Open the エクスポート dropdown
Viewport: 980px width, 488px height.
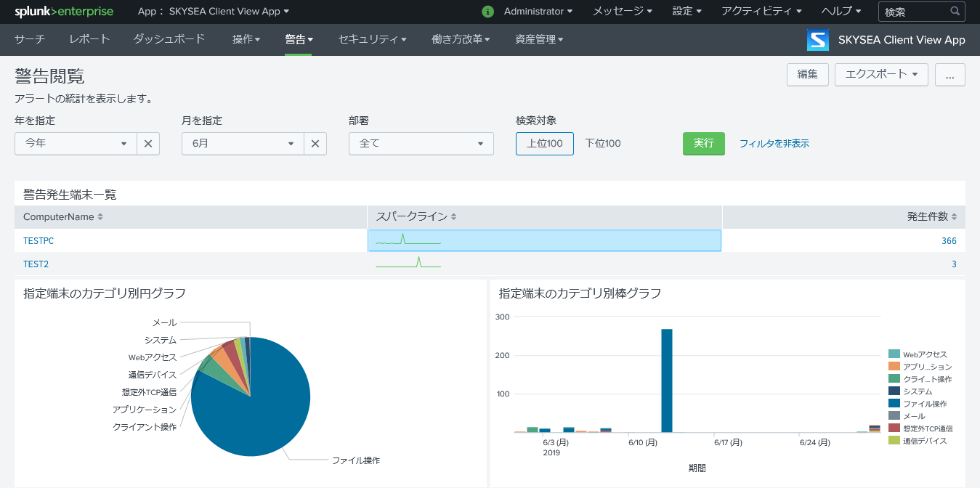pos(880,74)
